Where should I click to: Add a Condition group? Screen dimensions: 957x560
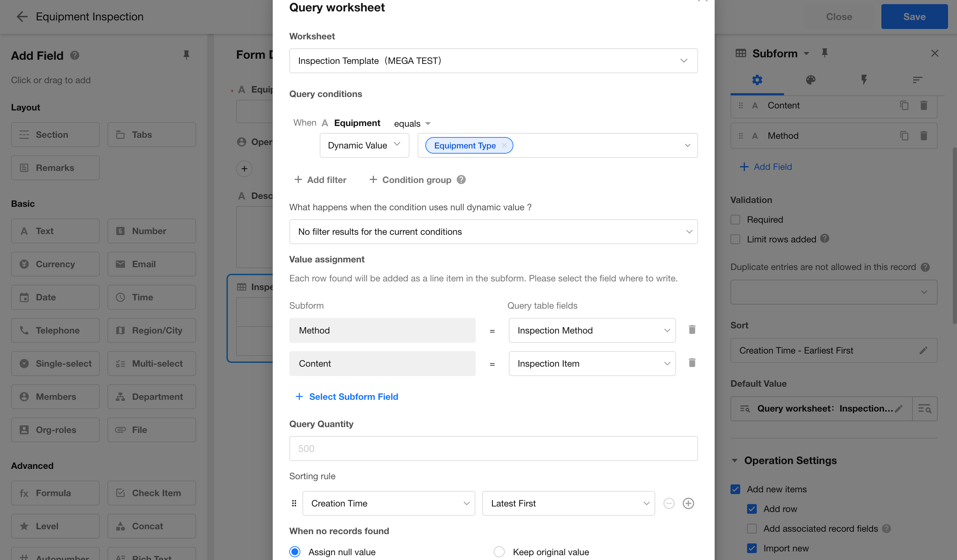[410, 180]
